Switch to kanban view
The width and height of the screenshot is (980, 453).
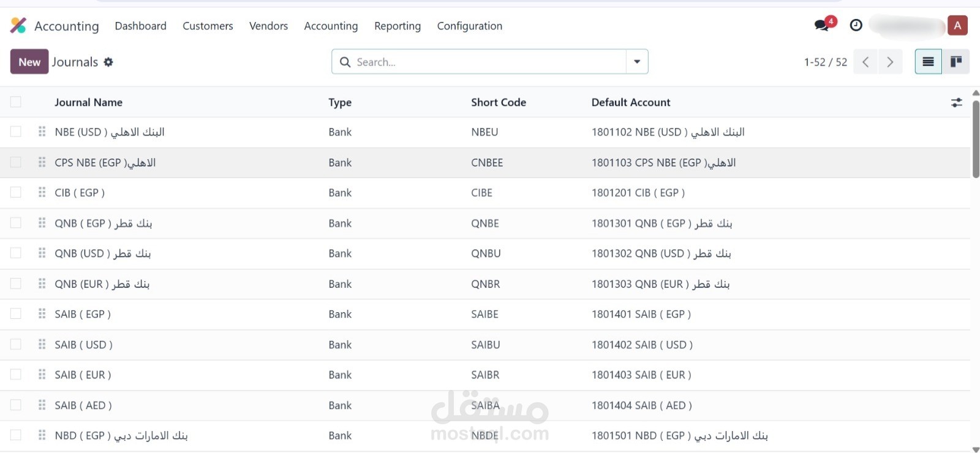click(x=956, y=62)
